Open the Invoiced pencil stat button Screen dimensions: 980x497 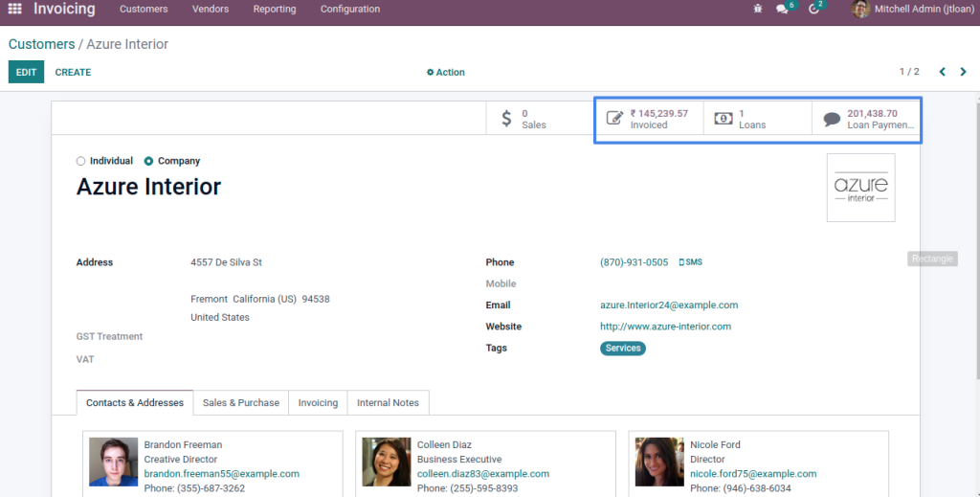(x=649, y=119)
